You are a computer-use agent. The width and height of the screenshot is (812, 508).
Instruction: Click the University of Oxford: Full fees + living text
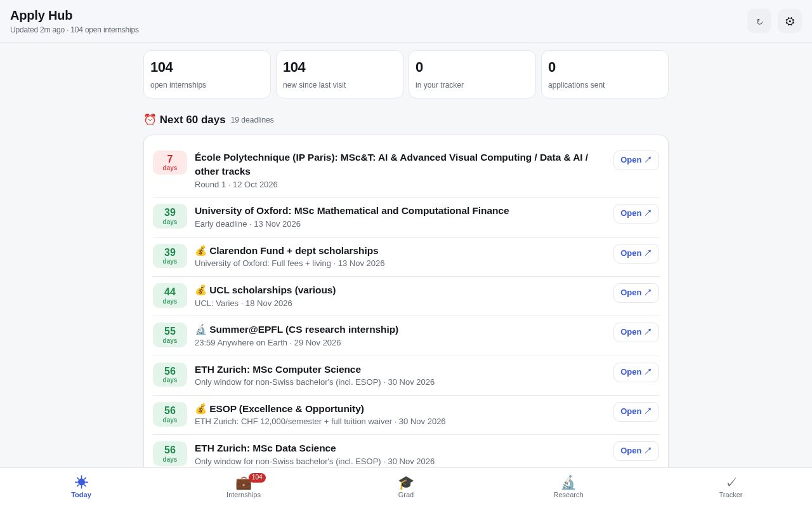click(290, 264)
